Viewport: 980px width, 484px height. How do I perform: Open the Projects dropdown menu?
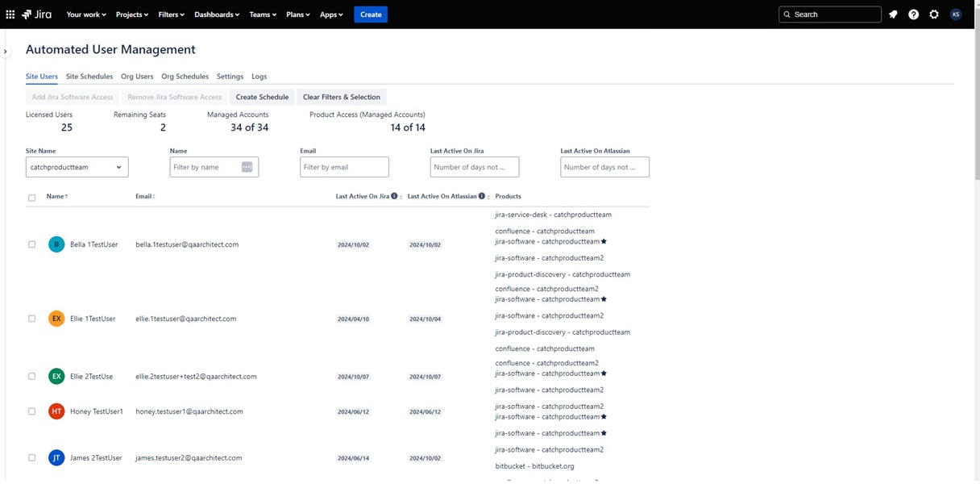click(x=131, y=14)
